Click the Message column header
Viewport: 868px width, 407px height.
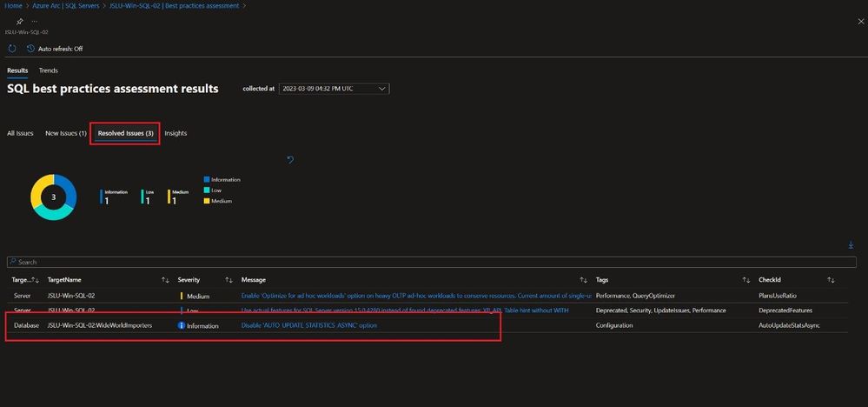click(254, 280)
